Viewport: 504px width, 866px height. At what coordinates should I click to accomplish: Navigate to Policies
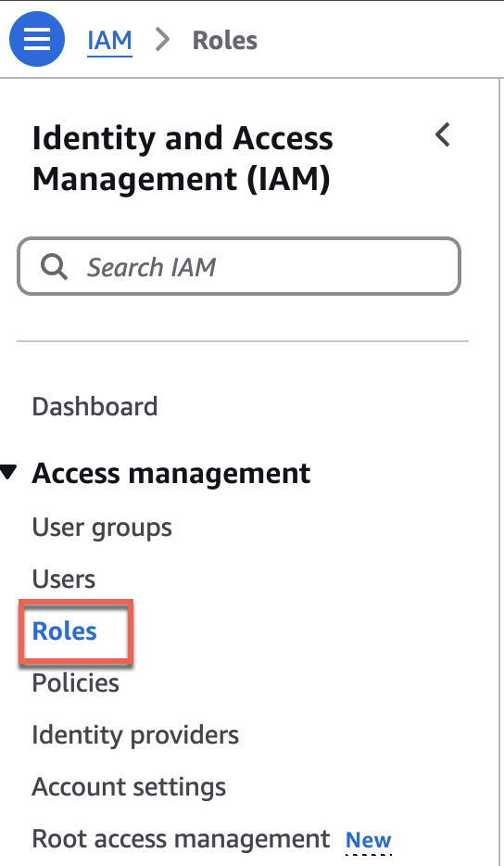point(76,683)
